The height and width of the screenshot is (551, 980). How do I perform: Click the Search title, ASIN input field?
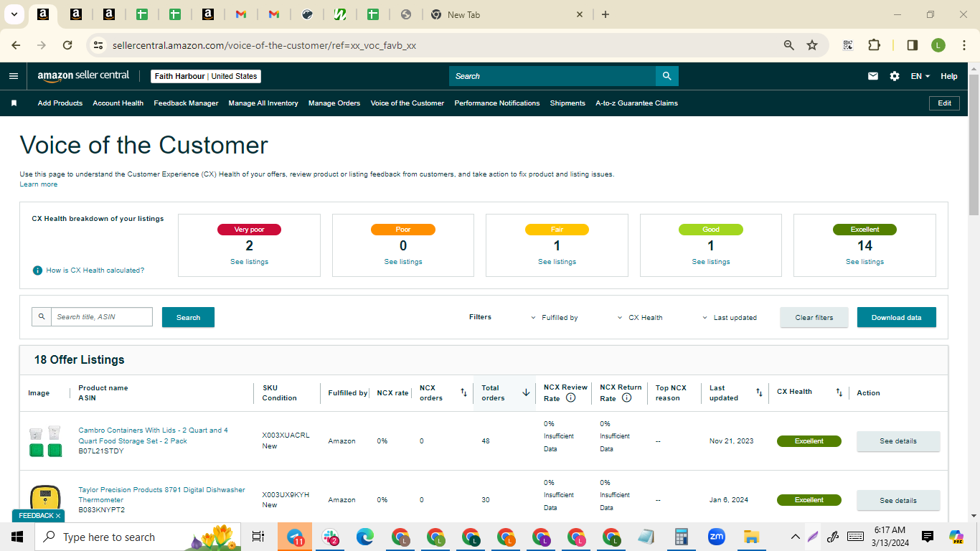pos(101,317)
